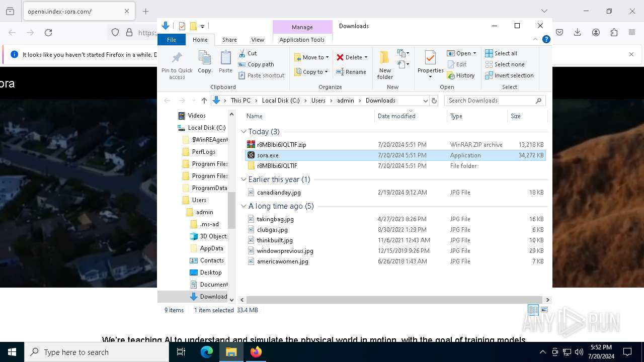
Task: Click Users in the address breadcrumb
Action: (318, 101)
